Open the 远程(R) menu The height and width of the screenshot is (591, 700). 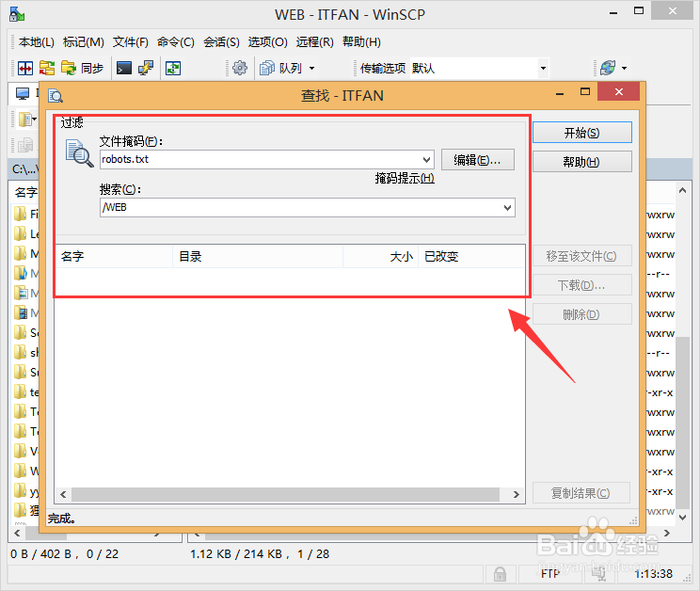click(315, 42)
